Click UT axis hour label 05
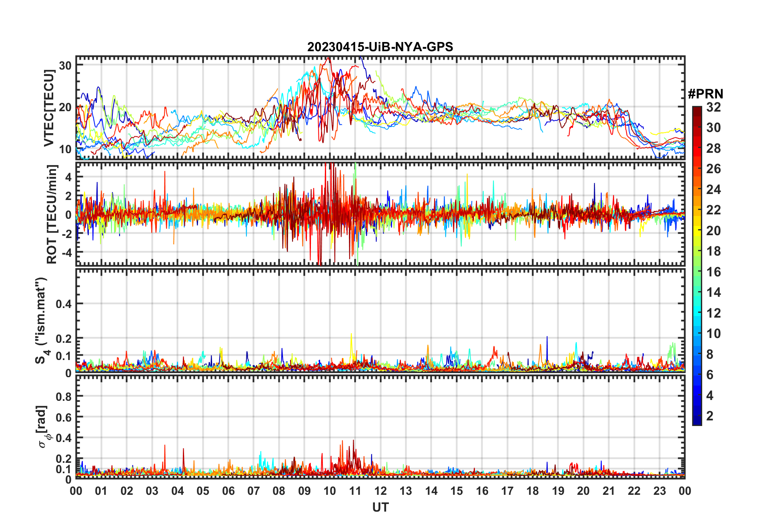This screenshot has width=761, height=532. 203,491
